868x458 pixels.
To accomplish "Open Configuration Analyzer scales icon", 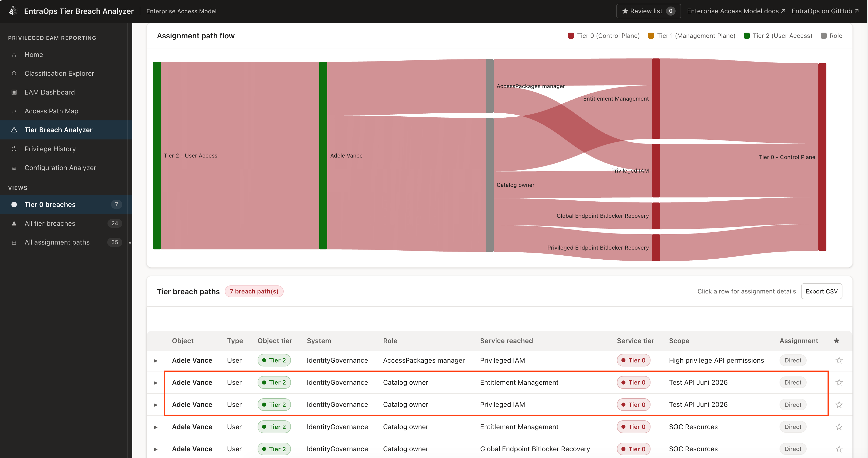I will point(14,168).
